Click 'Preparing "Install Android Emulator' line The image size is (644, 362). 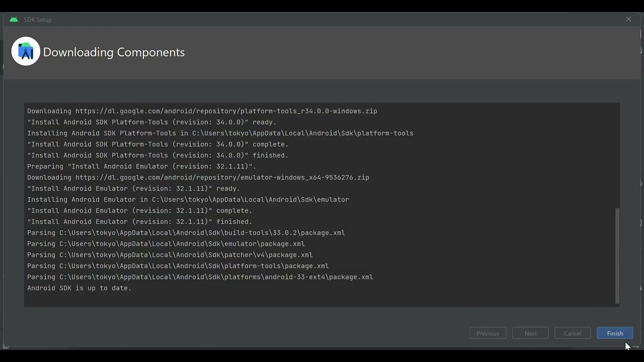(x=141, y=166)
